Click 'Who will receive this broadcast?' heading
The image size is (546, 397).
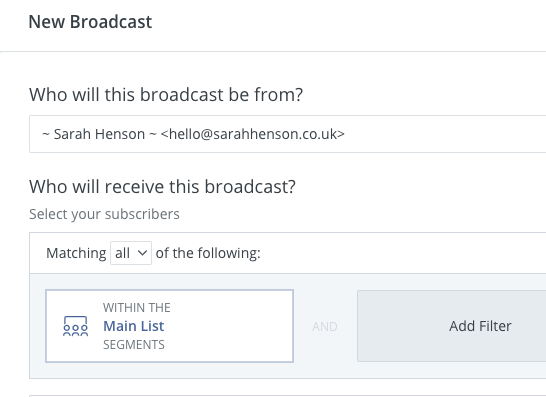(x=162, y=187)
